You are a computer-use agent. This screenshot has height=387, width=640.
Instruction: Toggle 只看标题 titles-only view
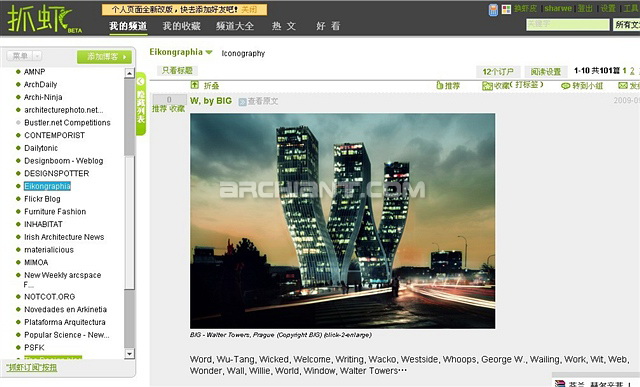pyautogui.click(x=177, y=70)
